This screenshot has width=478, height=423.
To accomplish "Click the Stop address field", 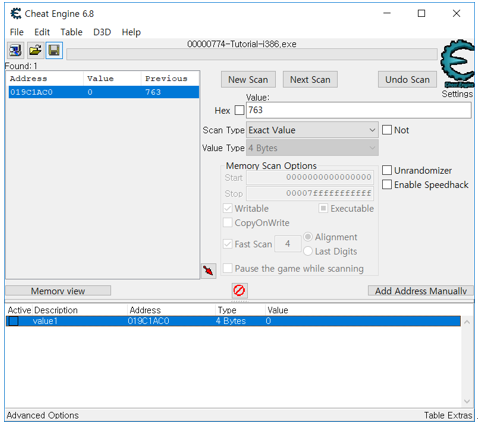I will point(310,193).
